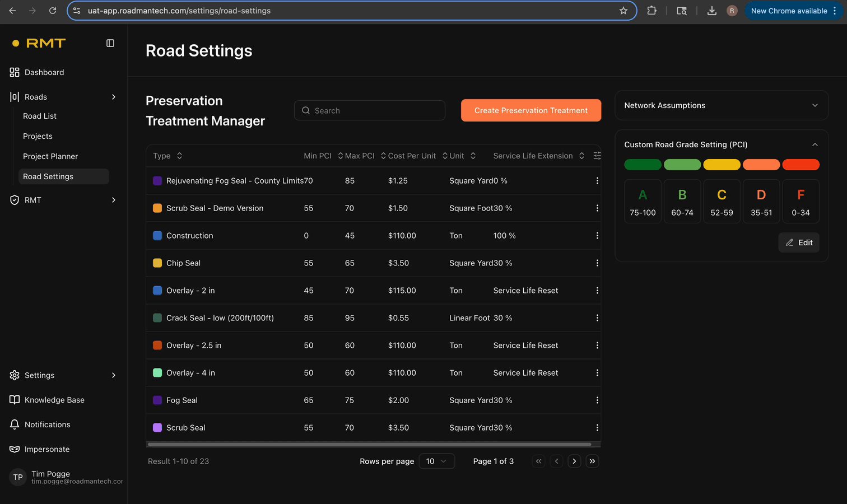Sort table by Cost Per Unit
Viewport: 847px width, 504px height.
coord(412,156)
